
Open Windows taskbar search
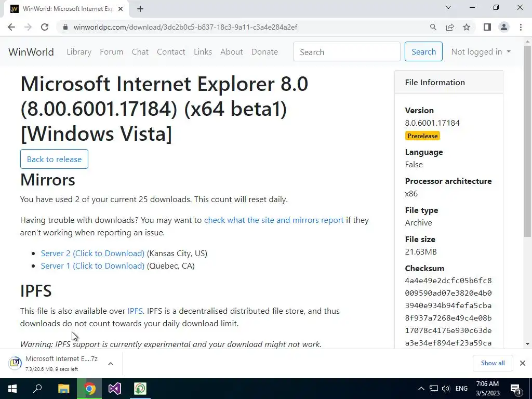[x=37, y=389]
